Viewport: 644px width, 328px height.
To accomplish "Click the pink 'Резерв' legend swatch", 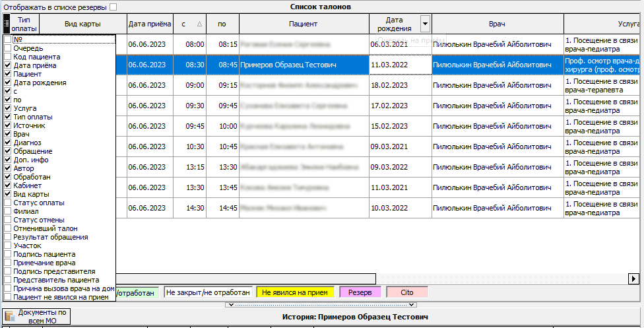I will point(360,292).
